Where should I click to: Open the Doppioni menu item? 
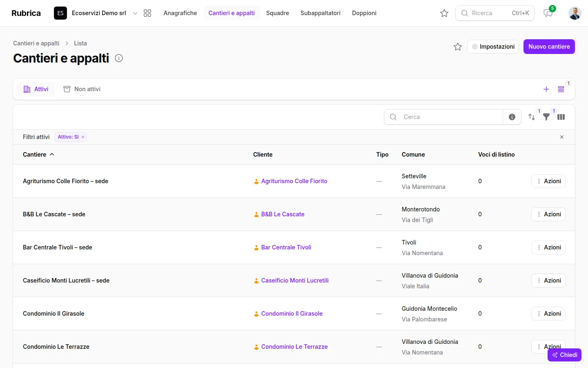364,13
